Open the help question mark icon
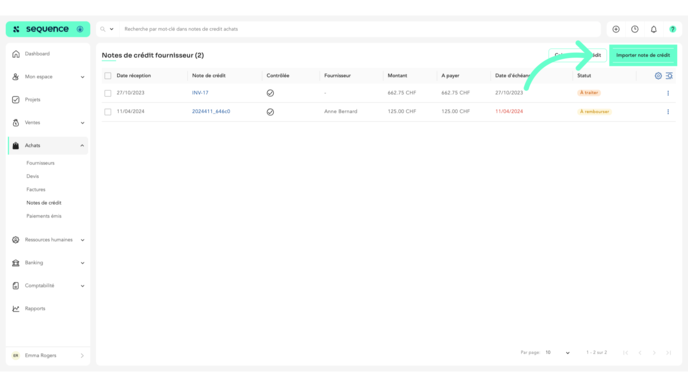 [672, 29]
